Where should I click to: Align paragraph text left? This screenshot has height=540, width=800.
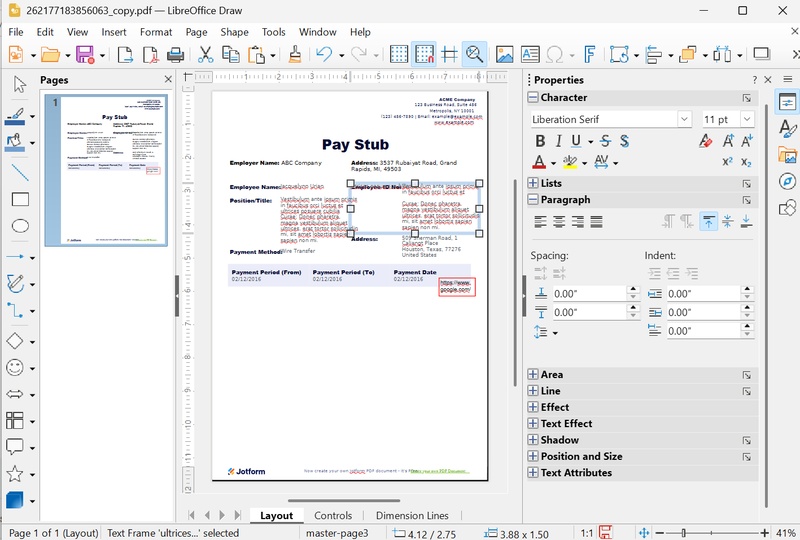540,222
